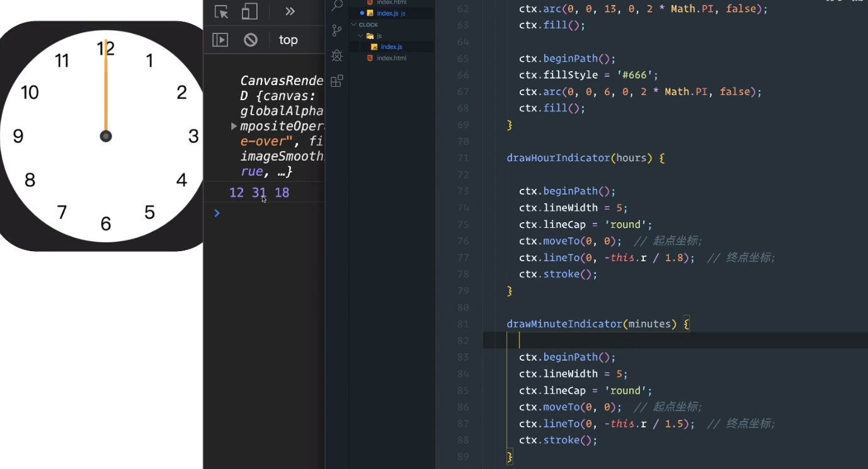Click the clock face number 9
868x469 pixels.
18,136
